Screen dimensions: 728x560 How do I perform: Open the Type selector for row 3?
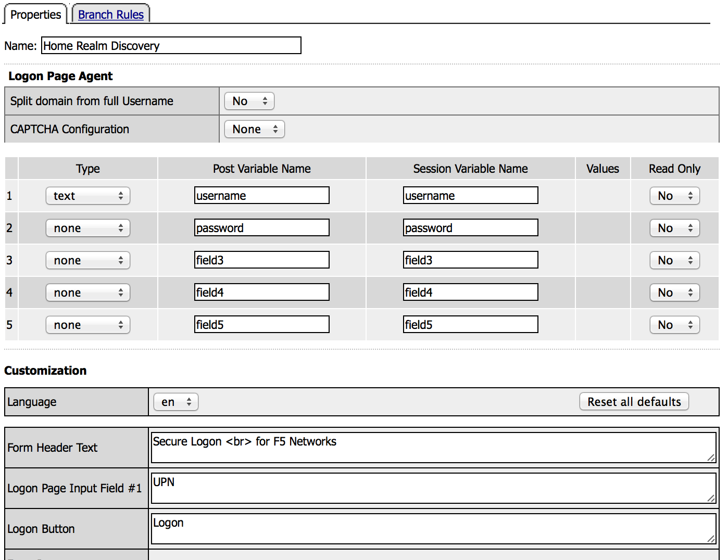pyautogui.click(x=87, y=260)
